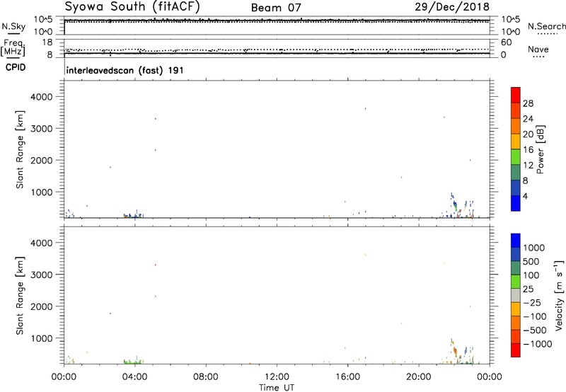
Task: Click the "Time UT" axis label
Action: click(277, 388)
